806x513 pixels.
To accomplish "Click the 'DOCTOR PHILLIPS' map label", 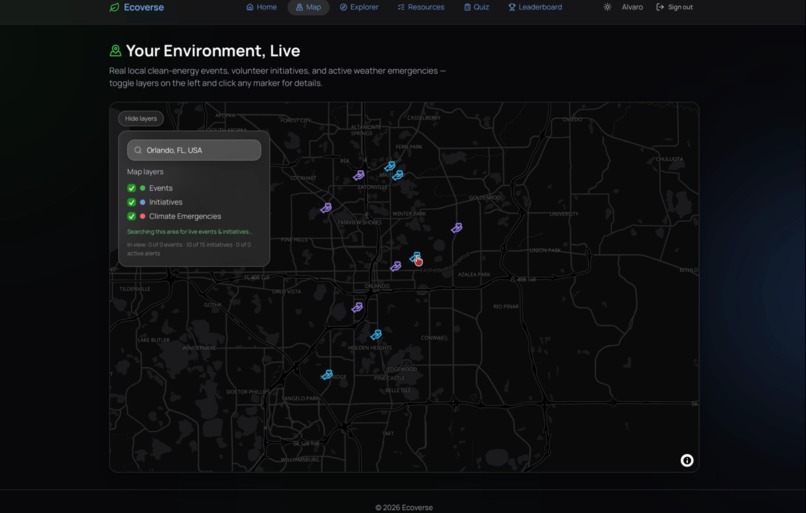I will [248, 392].
